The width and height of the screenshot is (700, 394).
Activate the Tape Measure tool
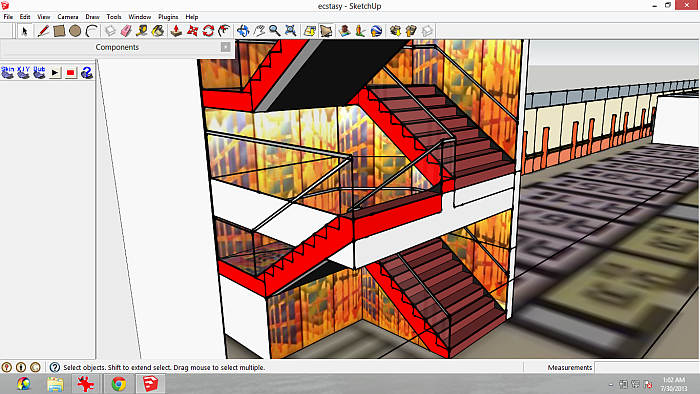click(x=142, y=31)
